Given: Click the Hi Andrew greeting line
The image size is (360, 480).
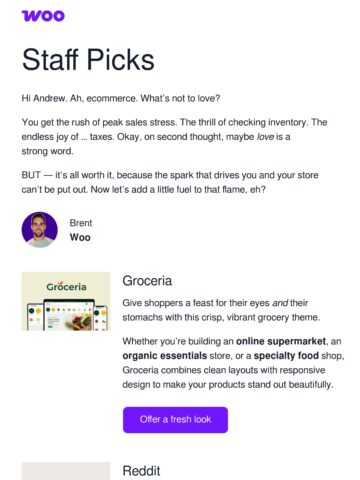Looking at the screenshot, I should pyautogui.click(x=121, y=98).
